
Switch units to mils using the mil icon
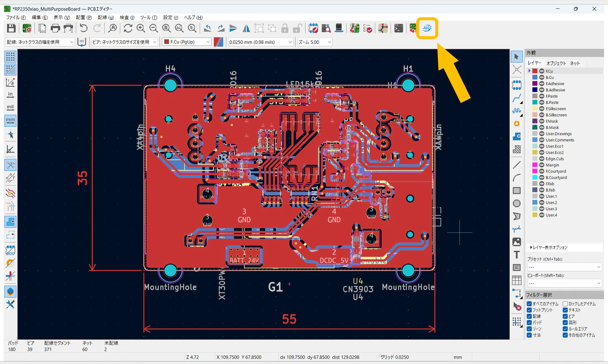click(x=10, y=108)
